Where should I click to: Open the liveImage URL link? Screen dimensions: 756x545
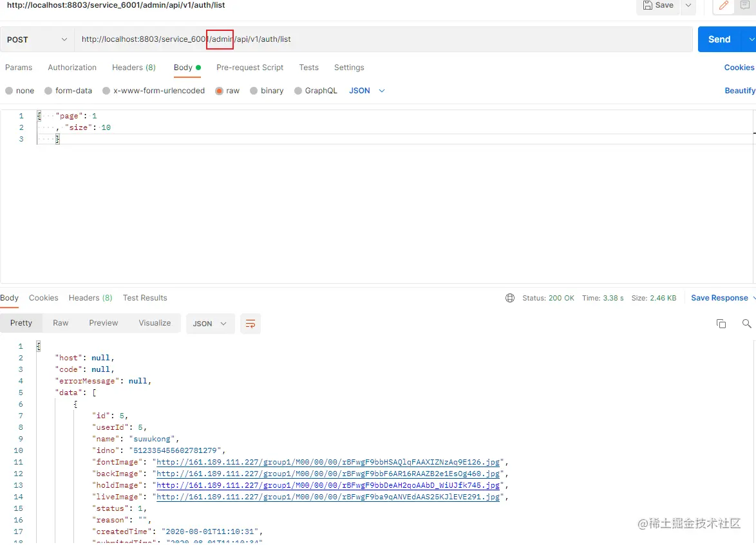(x=328, y=497)
